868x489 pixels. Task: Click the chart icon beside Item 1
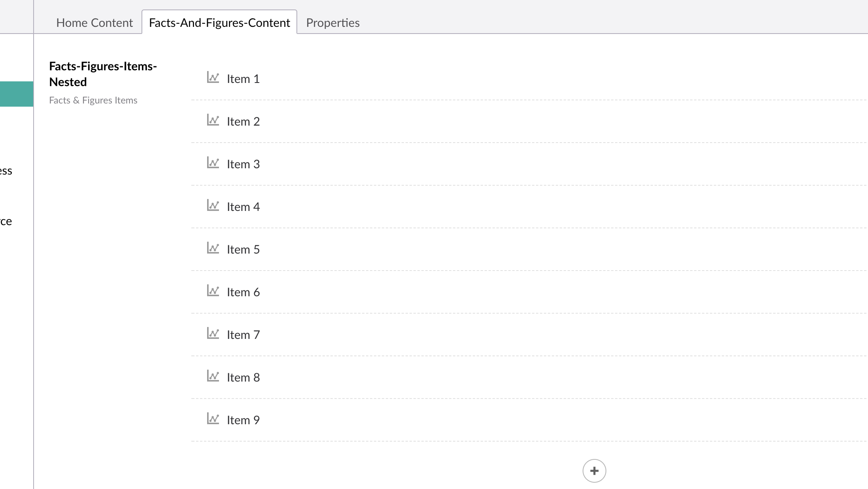[213, 77]
